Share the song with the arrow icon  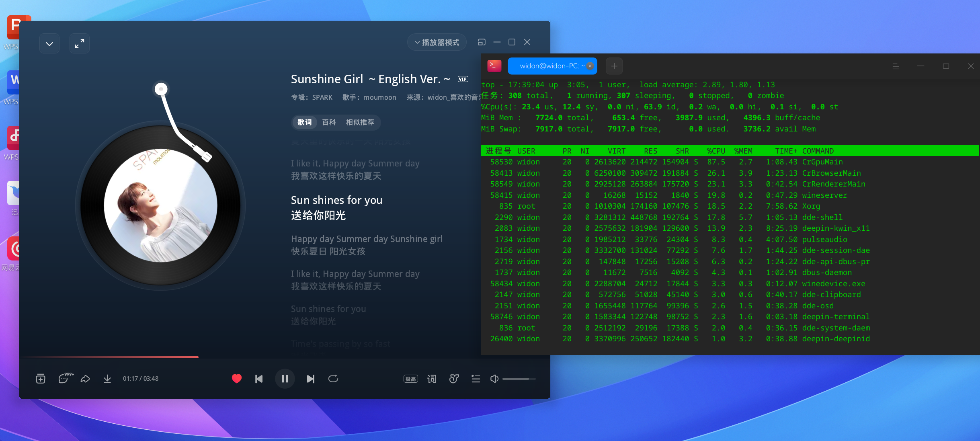point(85,379)
